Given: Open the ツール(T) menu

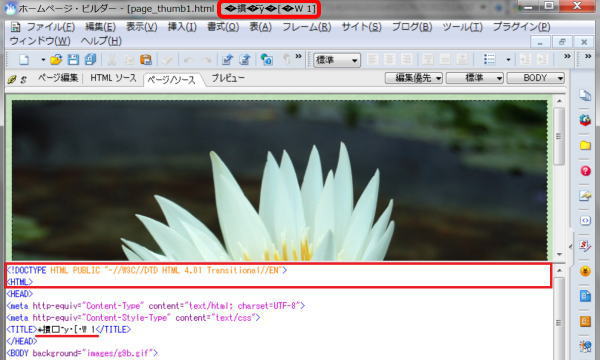Looking at the screenshot, I should point(463,27).
